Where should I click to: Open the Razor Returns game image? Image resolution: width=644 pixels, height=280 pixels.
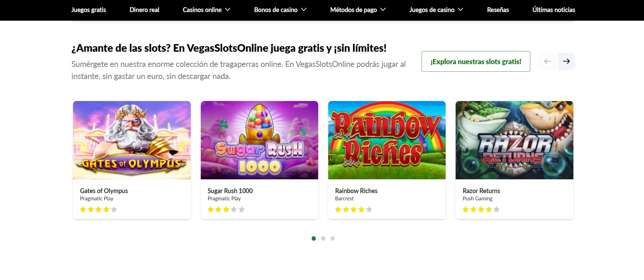[x=515, y=140]
